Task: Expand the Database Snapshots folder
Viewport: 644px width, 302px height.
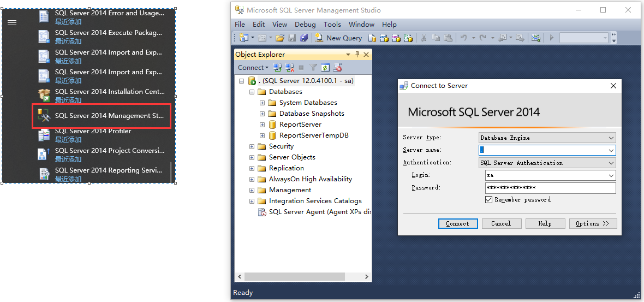Action: coord(262,114)
